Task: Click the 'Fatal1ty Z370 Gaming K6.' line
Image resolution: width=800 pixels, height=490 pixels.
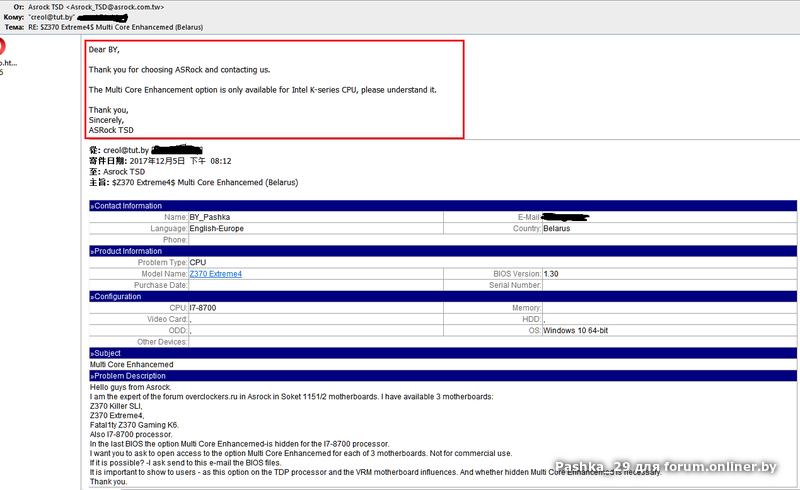Action: coord(134,425)
